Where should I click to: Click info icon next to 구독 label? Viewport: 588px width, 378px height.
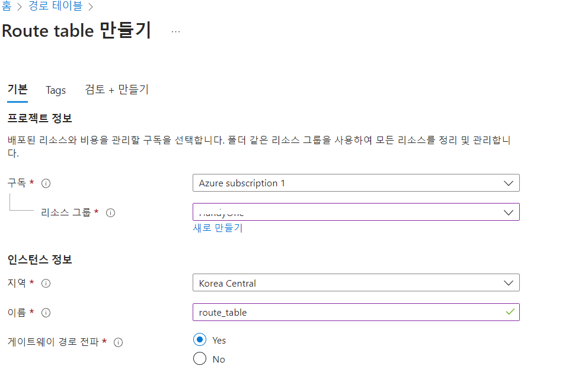pos(46,183)
